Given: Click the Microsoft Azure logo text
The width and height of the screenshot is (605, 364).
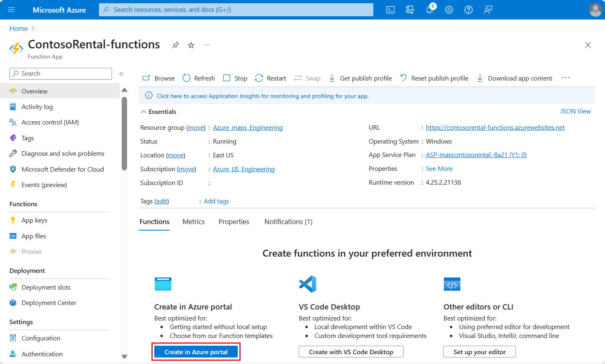Looking at the screenshot, I should tap(59, 10).
